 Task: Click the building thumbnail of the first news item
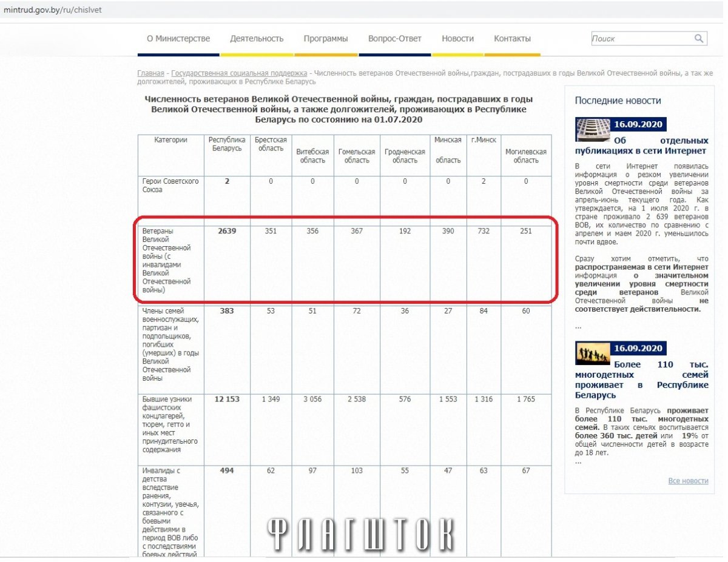tap(593, 130)
